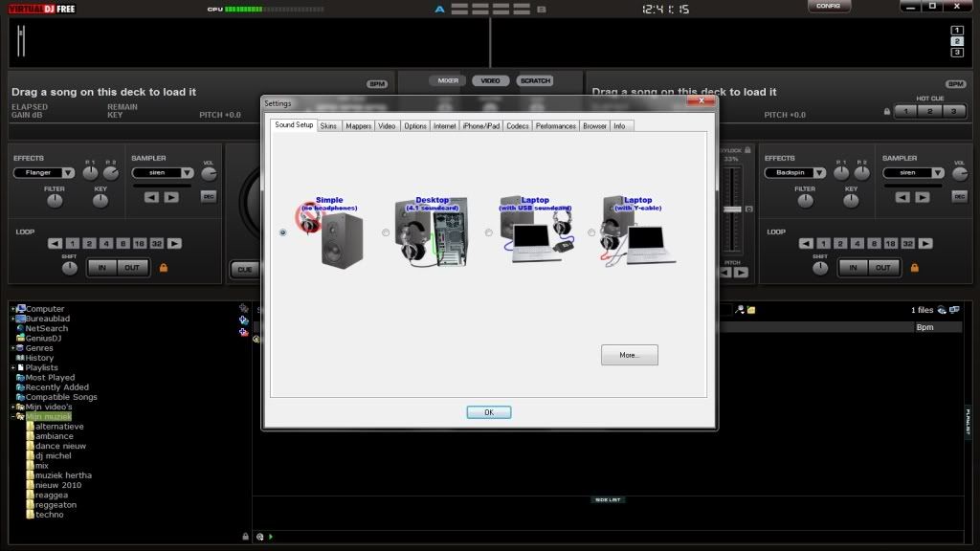Open the Performances tab

tap(556, 126)
